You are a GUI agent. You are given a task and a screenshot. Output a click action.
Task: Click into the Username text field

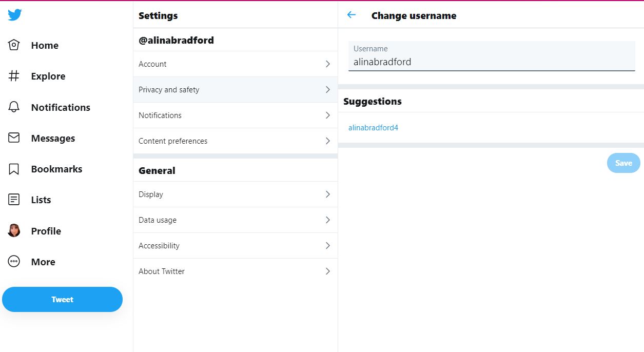[x=491, y=62]
